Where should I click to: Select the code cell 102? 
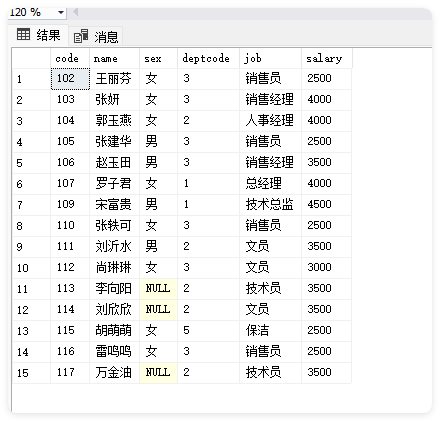click(70, 79)
